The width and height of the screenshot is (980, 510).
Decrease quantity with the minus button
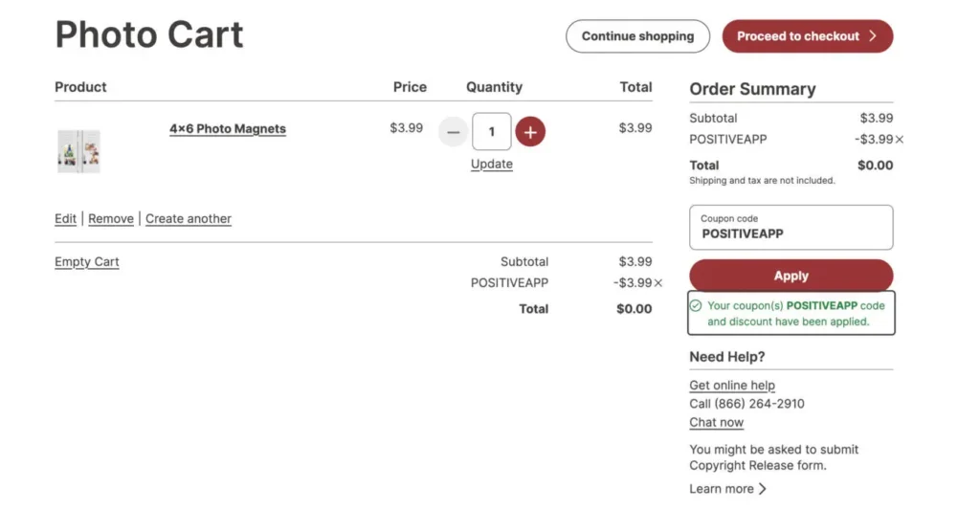coord(453,132)
